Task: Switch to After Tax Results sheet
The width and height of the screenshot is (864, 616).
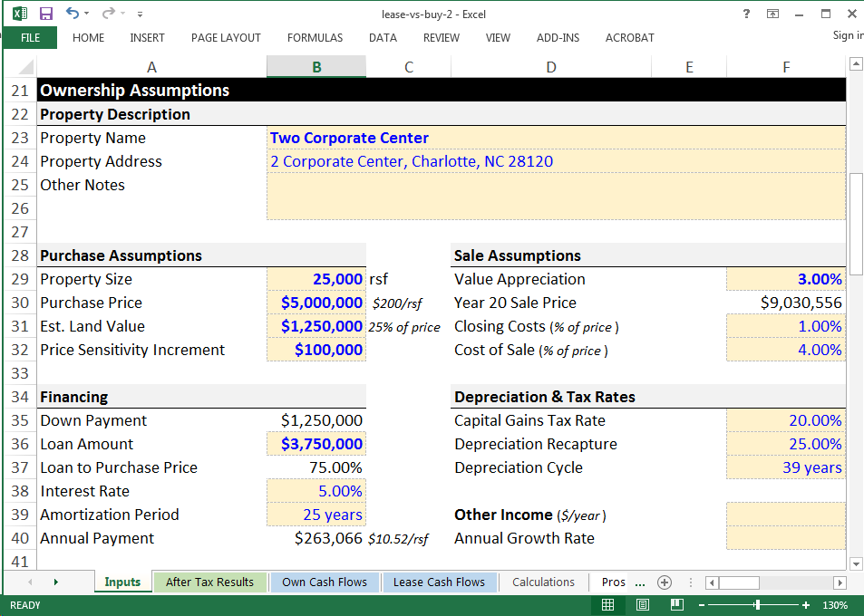Action: 209,582
